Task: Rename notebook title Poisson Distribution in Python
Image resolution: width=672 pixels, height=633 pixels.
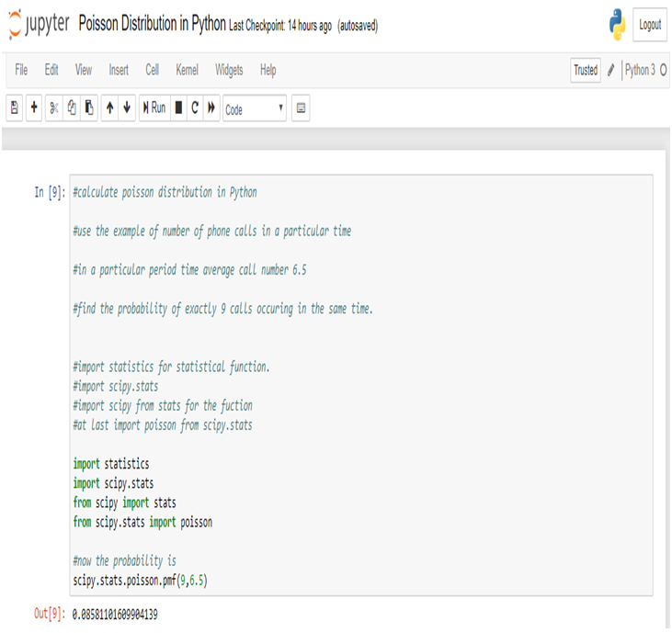Action: (153, 24)
